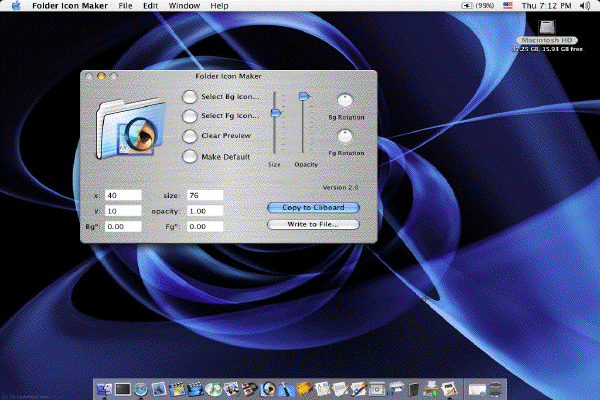Select the Macintosh HD drive icon

click(x=547, y=28)
